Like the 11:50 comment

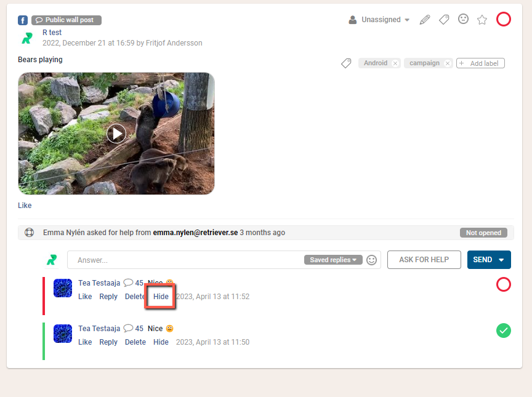pos(85,342)
